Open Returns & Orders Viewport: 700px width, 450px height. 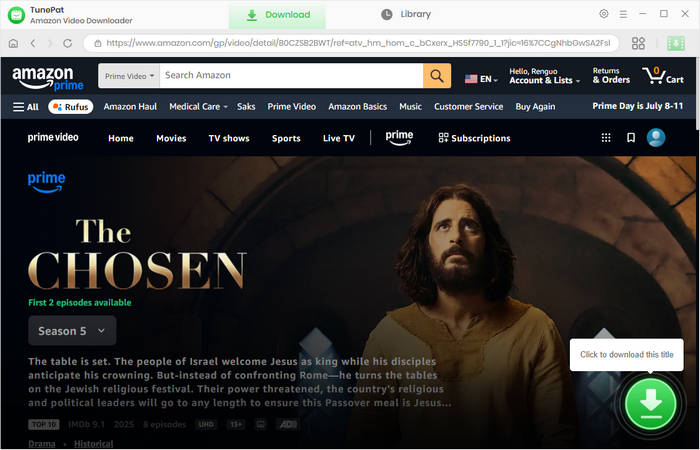pyautogui.click(x=611, y=76)
